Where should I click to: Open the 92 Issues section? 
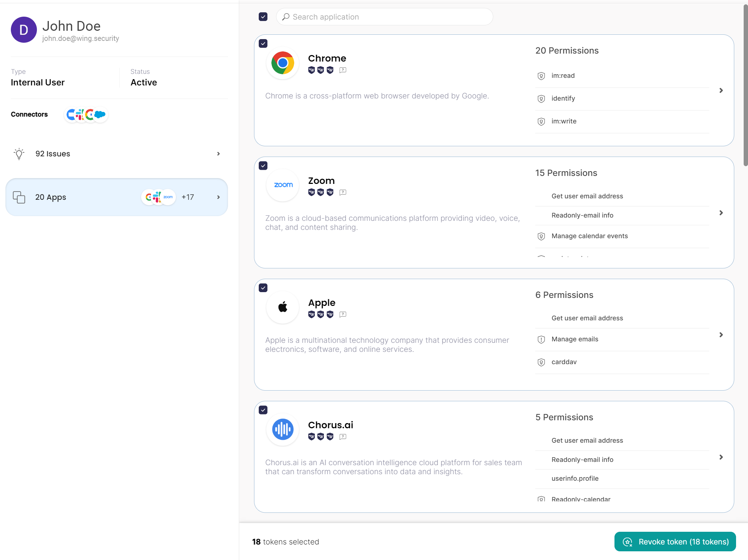pyautogui.click(x=117, y=154)
